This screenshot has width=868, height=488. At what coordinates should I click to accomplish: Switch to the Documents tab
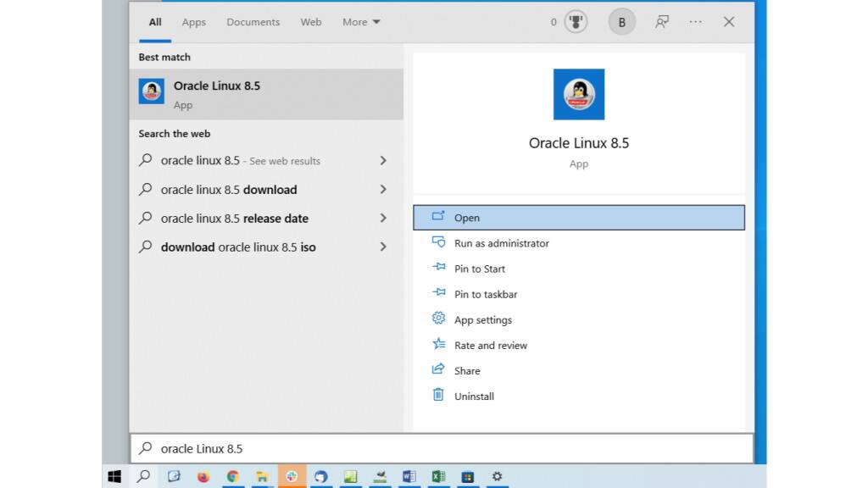pyautogui.click(x=253, y=22)
